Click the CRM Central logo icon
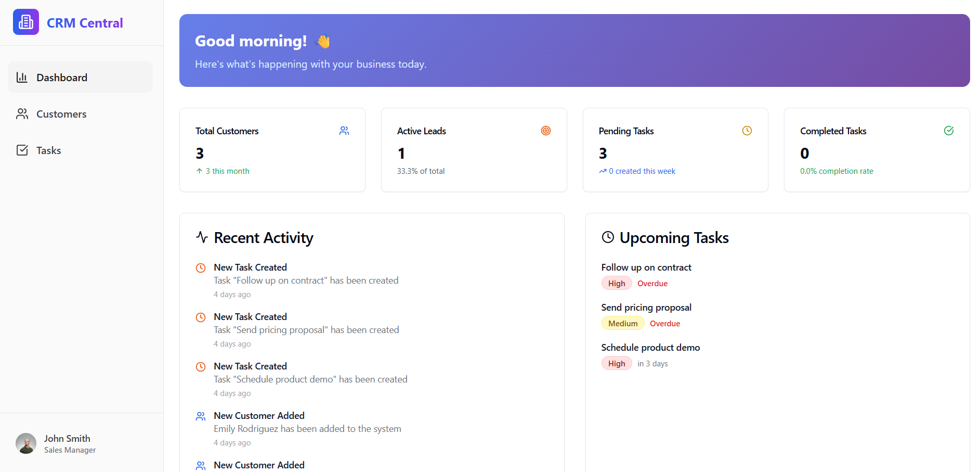 25,22
